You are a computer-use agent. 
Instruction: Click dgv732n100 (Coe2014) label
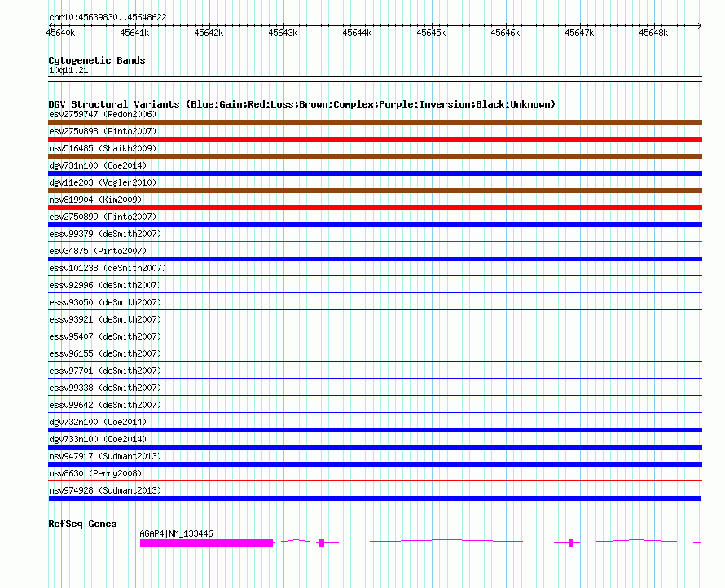[98, 422]
